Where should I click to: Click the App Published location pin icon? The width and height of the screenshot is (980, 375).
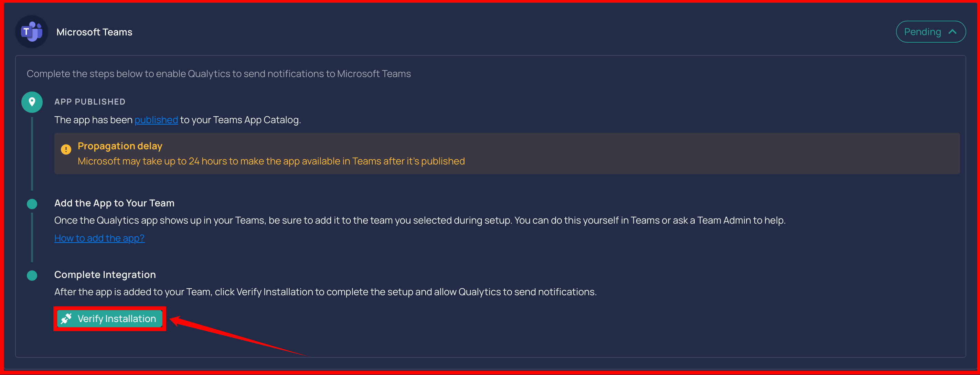(32, 102)
